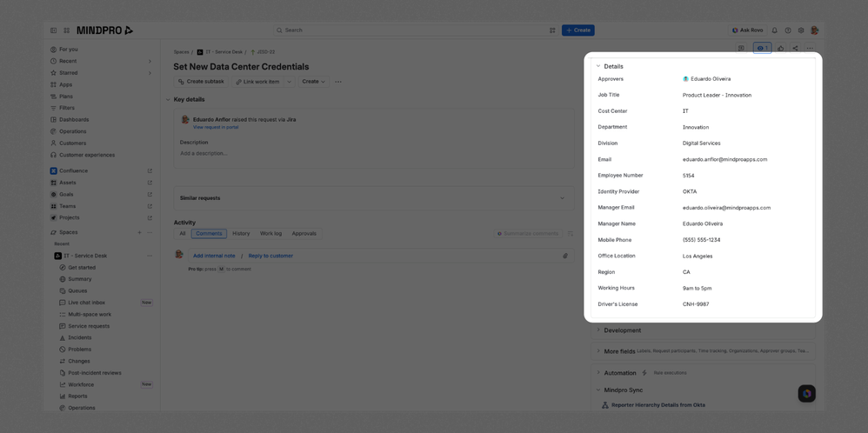Click the share icon
Viewport: 868px width, 433px height.
click(x=795, y=48)
